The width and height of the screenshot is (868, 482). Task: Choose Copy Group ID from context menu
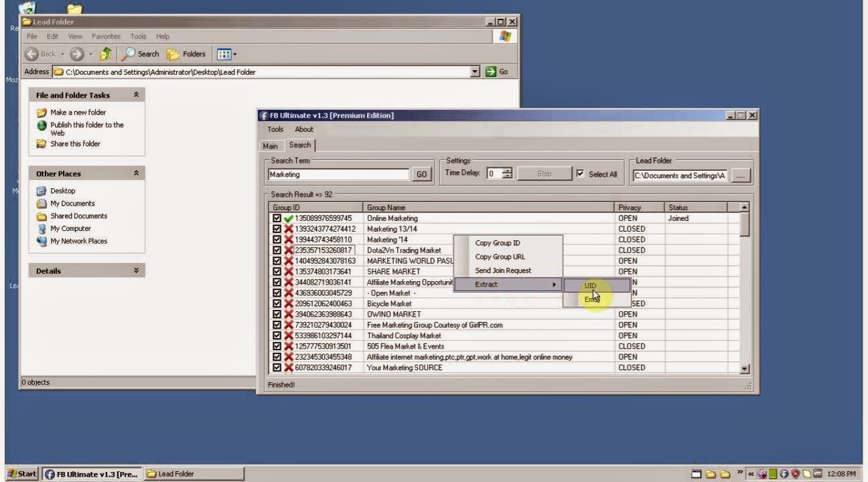pyautogui.click(x=498, y=243)
